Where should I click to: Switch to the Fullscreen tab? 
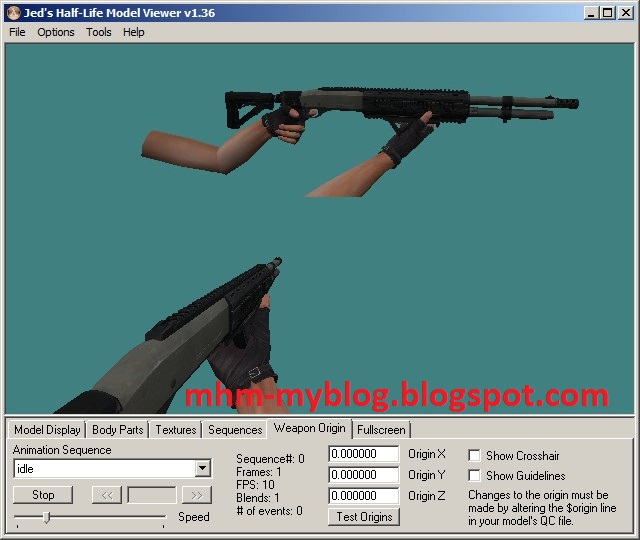coord(381,430)
